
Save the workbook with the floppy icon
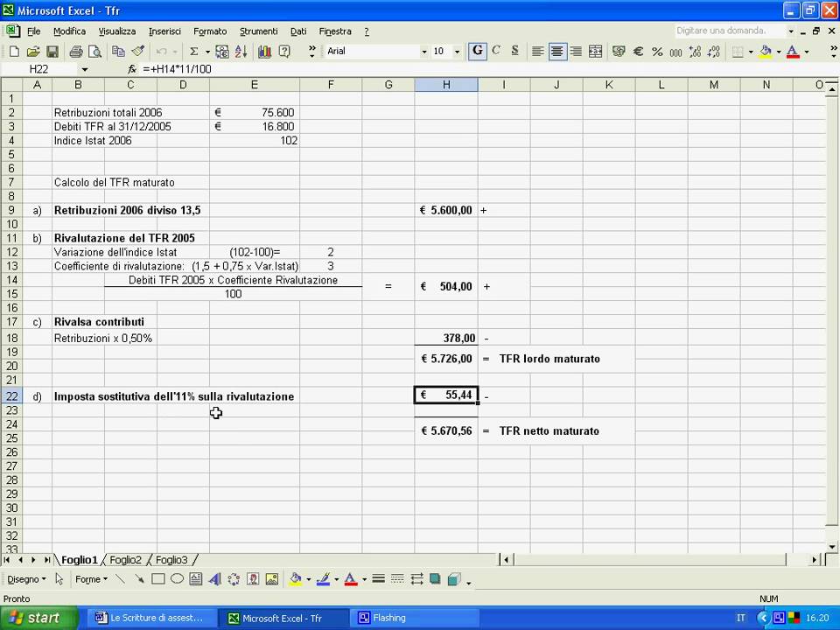point(52,52)
